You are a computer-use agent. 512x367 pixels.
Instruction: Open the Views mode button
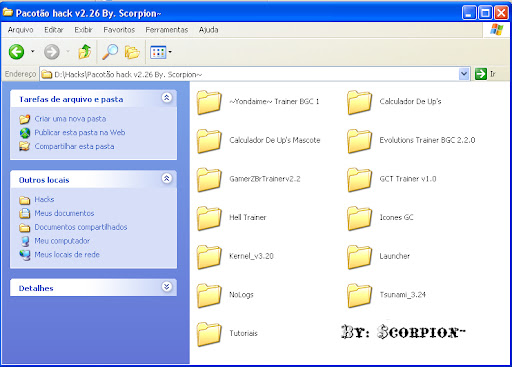point(161,52)
